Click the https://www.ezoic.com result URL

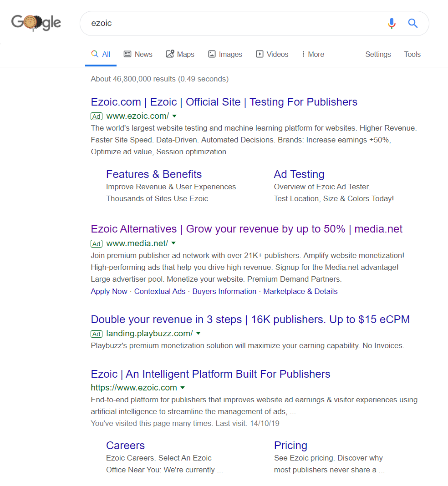[x=134, y=388]
